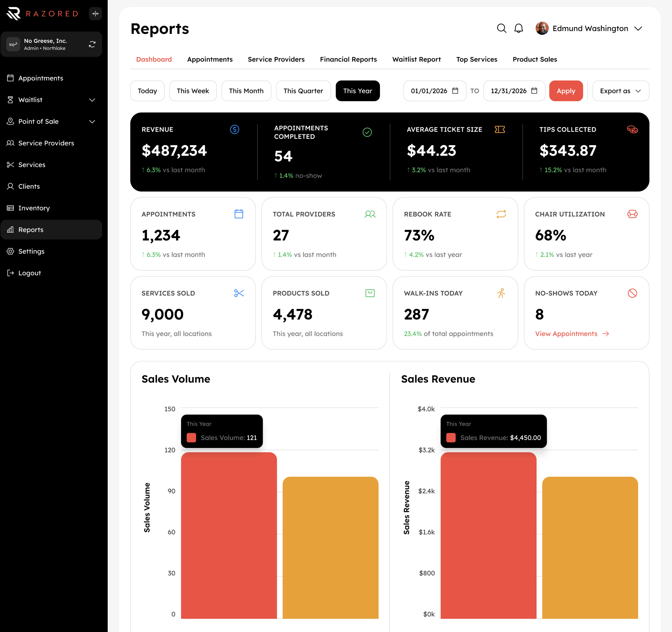Click the Razored logo icon
The width and height of the screenshot is (672, 632).
click(14, 14)
